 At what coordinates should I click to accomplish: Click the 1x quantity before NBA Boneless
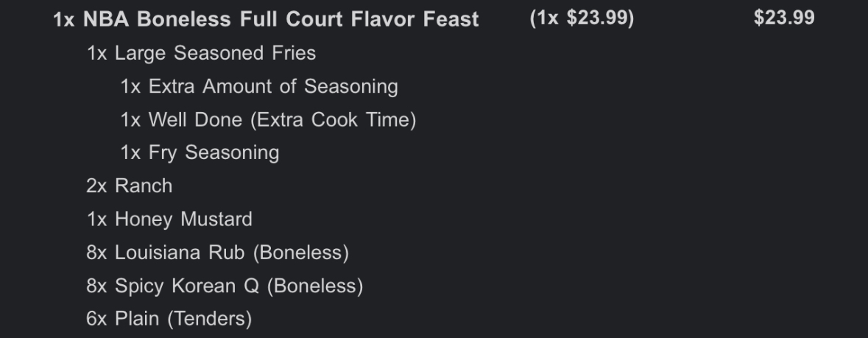tap(64, 19)
